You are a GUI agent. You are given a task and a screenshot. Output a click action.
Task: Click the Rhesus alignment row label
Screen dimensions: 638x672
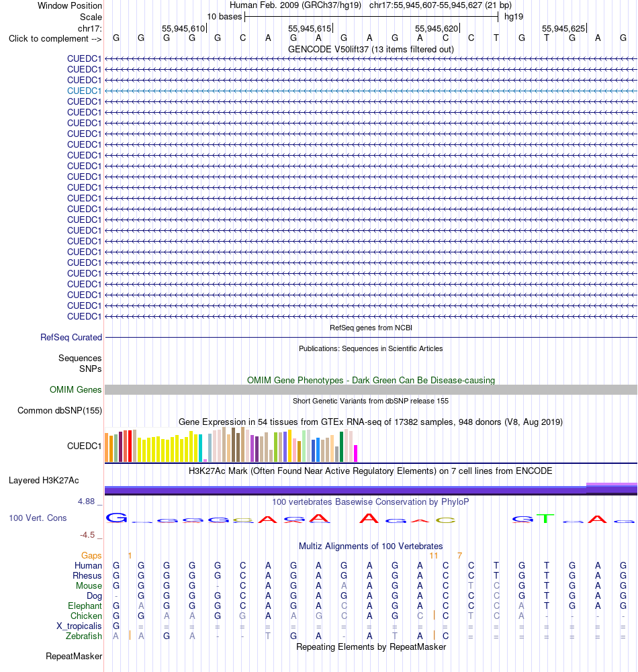(87, 575)
